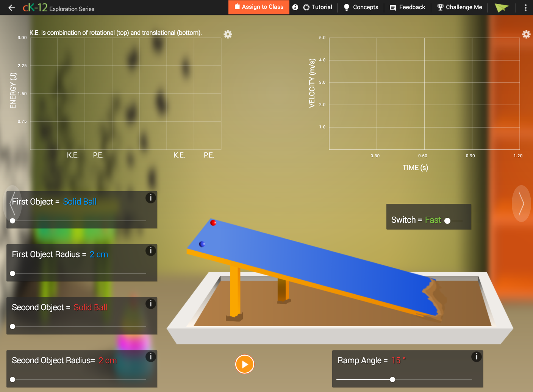Click the info circle icon beside Assign to Class

pyautogui.click(x=295, y=7)
